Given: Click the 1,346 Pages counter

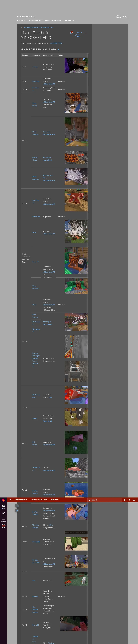Looking at the screenshot, I should [118, 17].
